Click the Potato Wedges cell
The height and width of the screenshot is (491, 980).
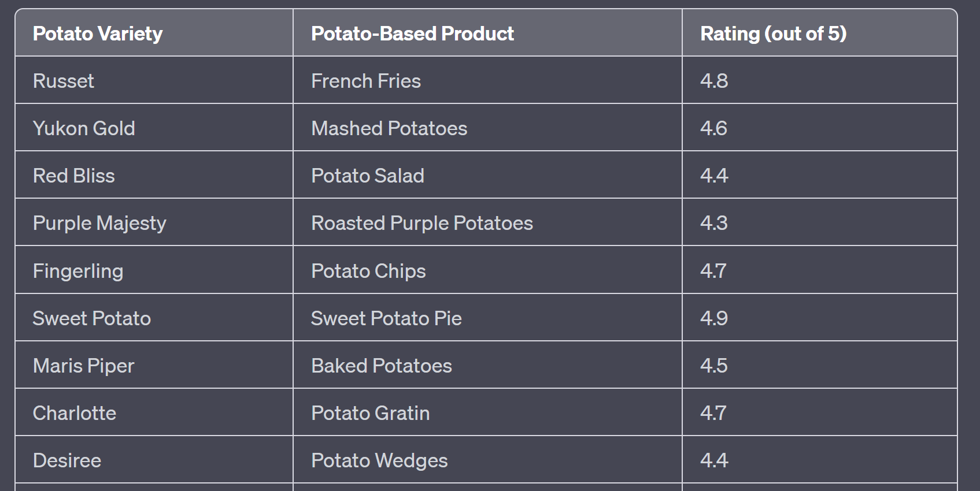[379, 460]
